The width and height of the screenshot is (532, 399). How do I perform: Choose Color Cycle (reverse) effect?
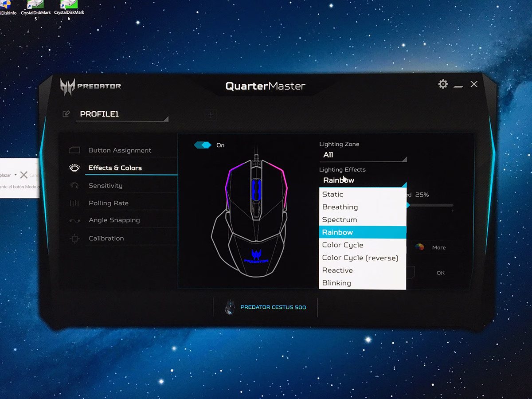click(363, 258)
